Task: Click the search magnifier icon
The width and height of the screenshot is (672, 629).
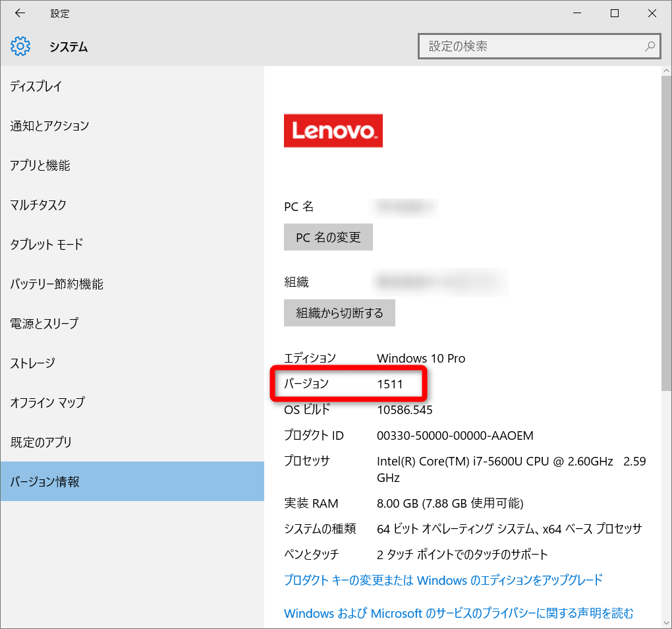Action: coord(649,47)
